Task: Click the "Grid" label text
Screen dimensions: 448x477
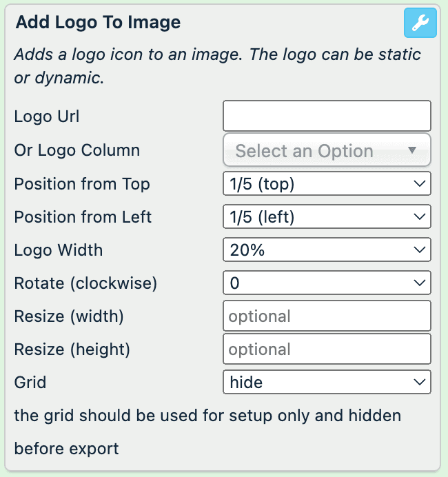Action: coord(30,381)
